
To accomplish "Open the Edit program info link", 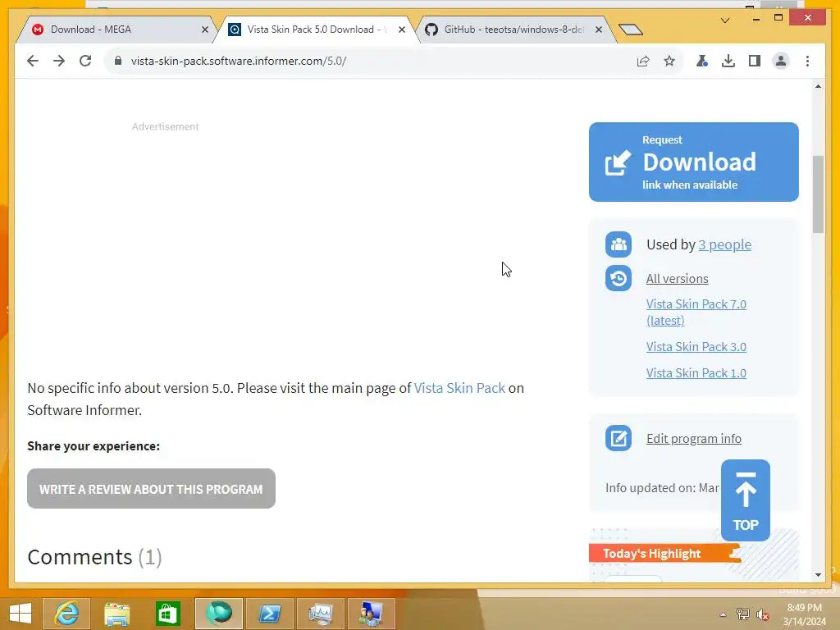I will pyautogui.click(x=694, y=439).
